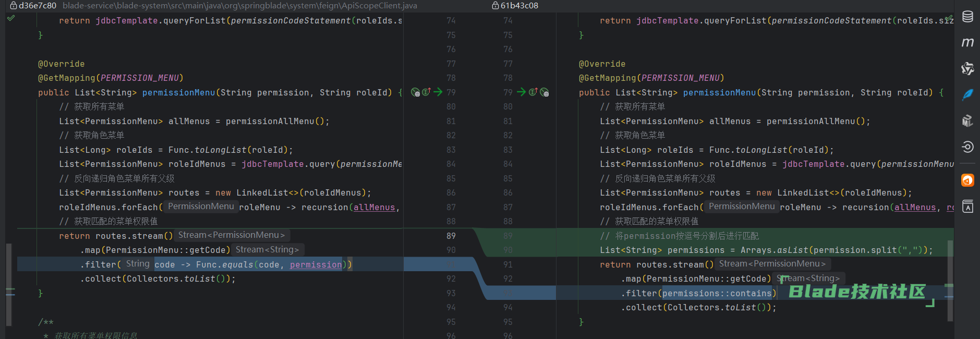Click right pane implements-method gutter icon

pyautogui.click(x=533, y=92)
